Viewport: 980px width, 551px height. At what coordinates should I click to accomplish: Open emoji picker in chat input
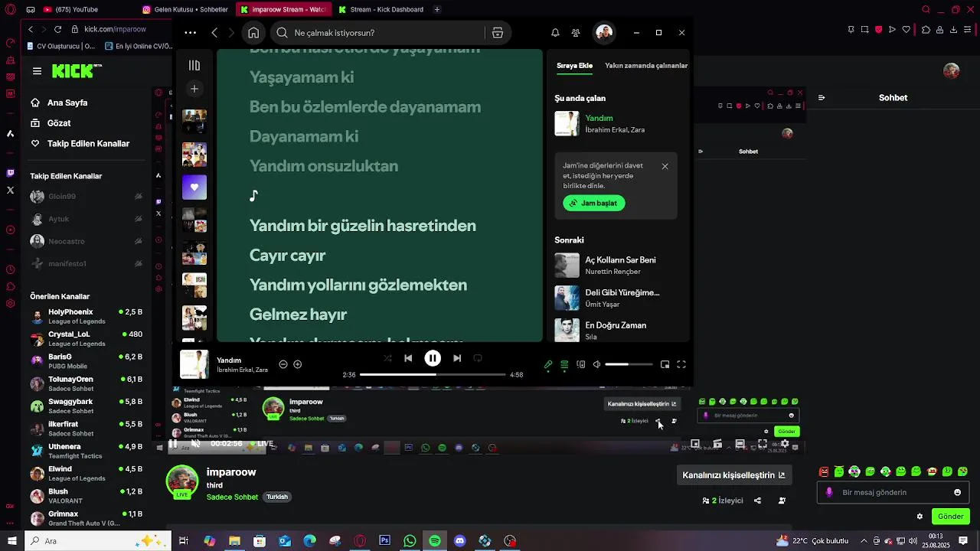(957, 493)
